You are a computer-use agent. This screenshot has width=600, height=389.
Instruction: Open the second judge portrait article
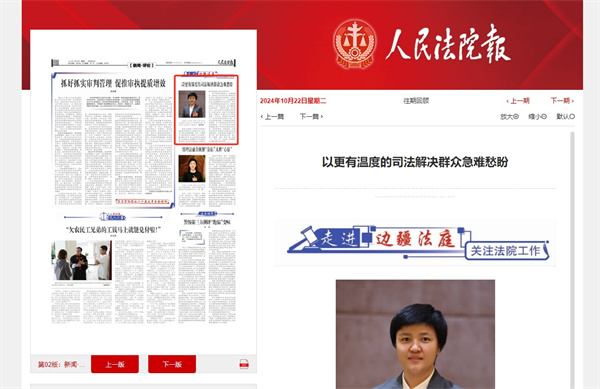click(x=192, y=168)
